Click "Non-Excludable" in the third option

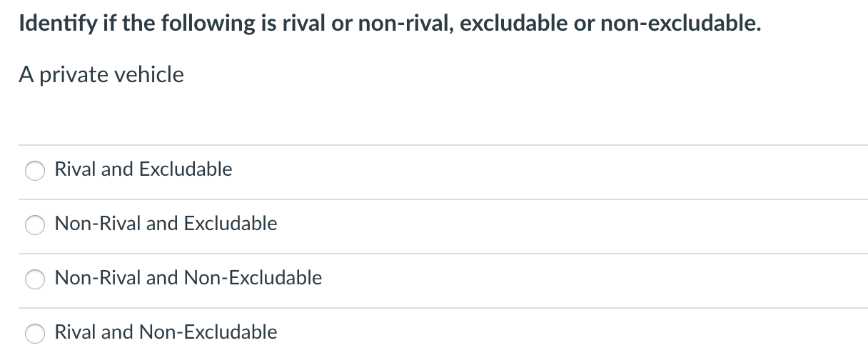(x=253, y=278)
